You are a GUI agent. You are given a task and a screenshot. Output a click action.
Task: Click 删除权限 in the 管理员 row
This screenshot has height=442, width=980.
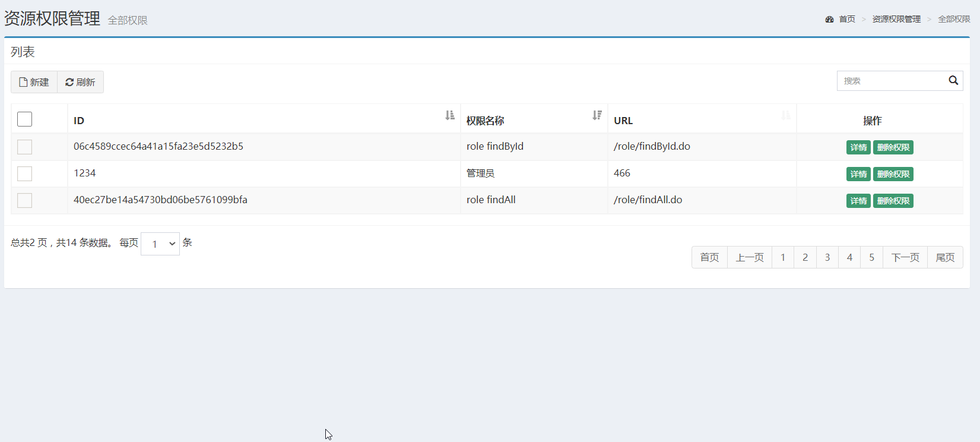893,174
